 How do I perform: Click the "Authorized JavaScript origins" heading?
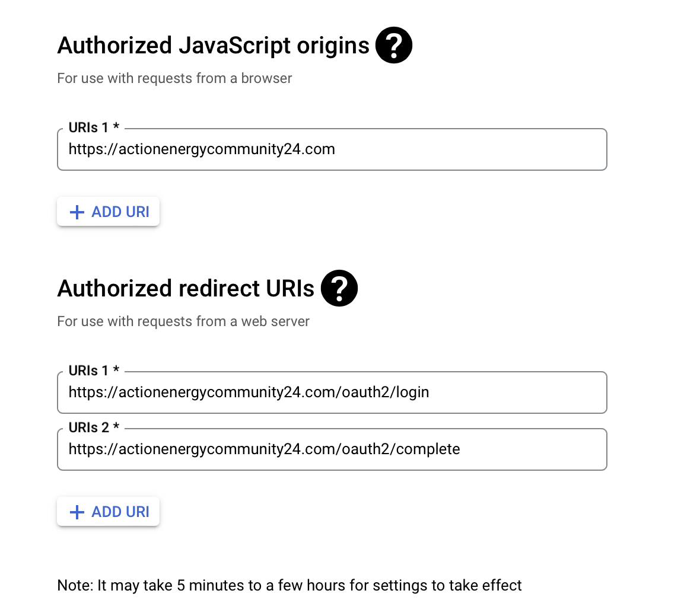(214, 46)
